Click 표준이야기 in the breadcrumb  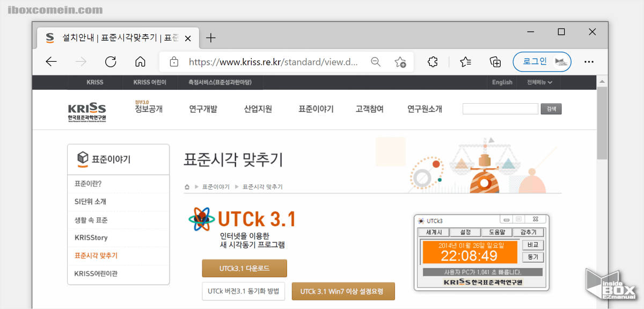coord(216,187)
